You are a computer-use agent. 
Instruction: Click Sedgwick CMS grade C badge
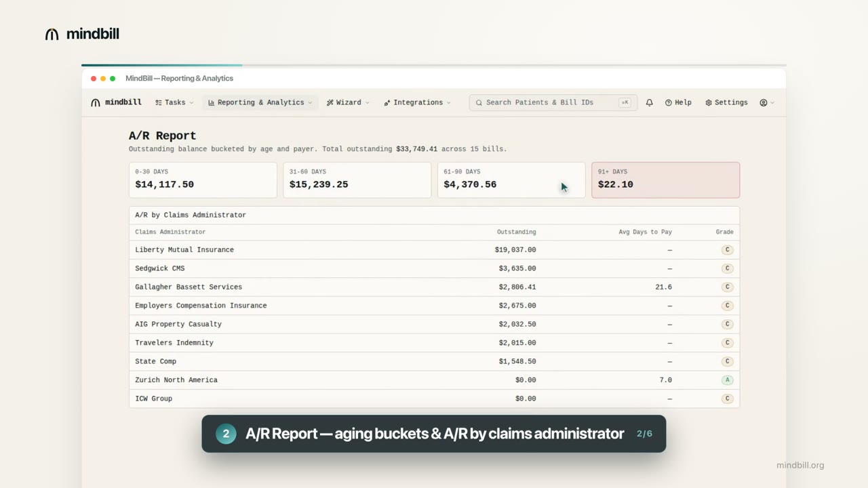pyautogui.click(x=728, y=268)
